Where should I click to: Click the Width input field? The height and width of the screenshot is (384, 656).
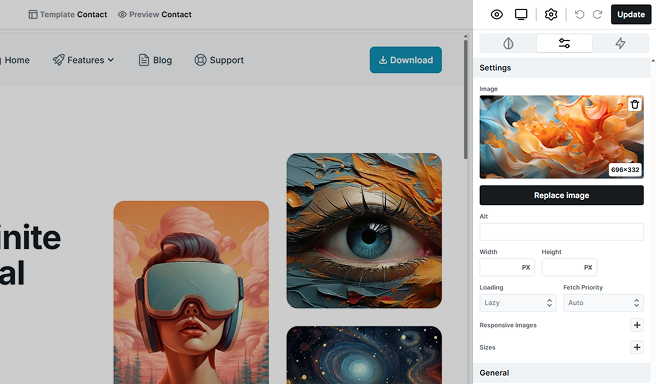(x=507, y=267)
